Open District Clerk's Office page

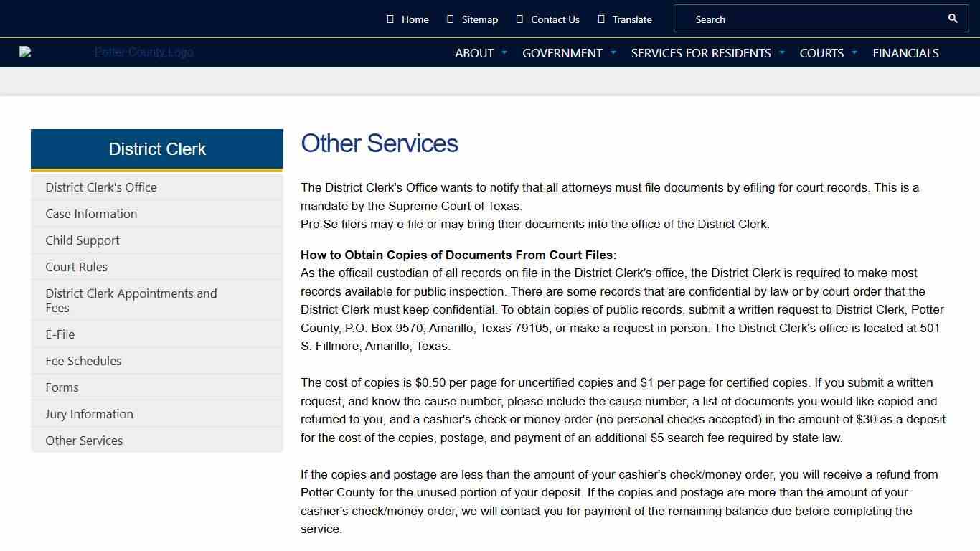click(x=100, y=187)
